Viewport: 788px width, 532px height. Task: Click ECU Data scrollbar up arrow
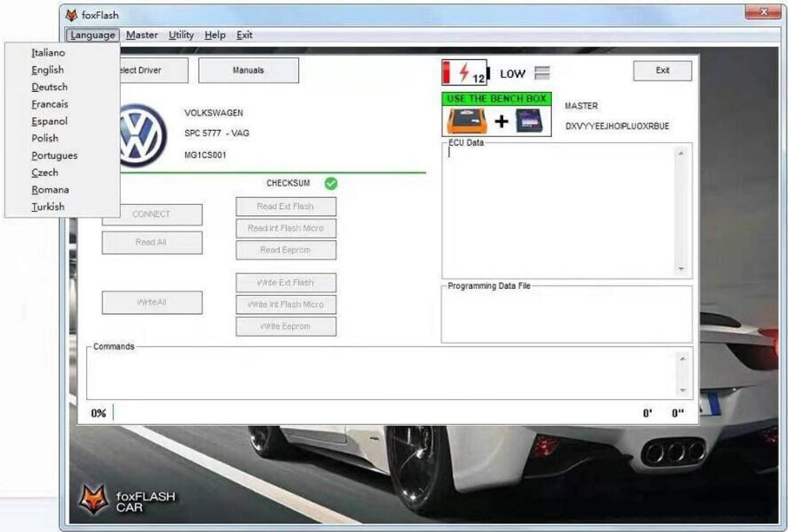coord(681,153)
